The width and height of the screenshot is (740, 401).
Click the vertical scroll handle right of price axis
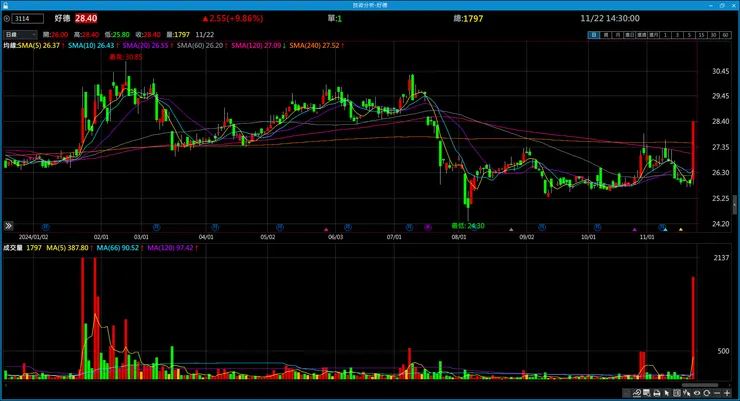(x=734, y=205)
